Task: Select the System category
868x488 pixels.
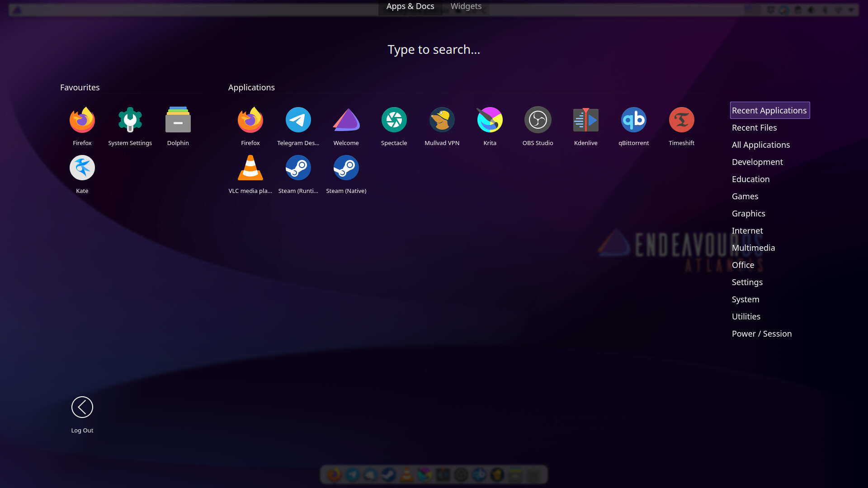Action: coord(745,299)
